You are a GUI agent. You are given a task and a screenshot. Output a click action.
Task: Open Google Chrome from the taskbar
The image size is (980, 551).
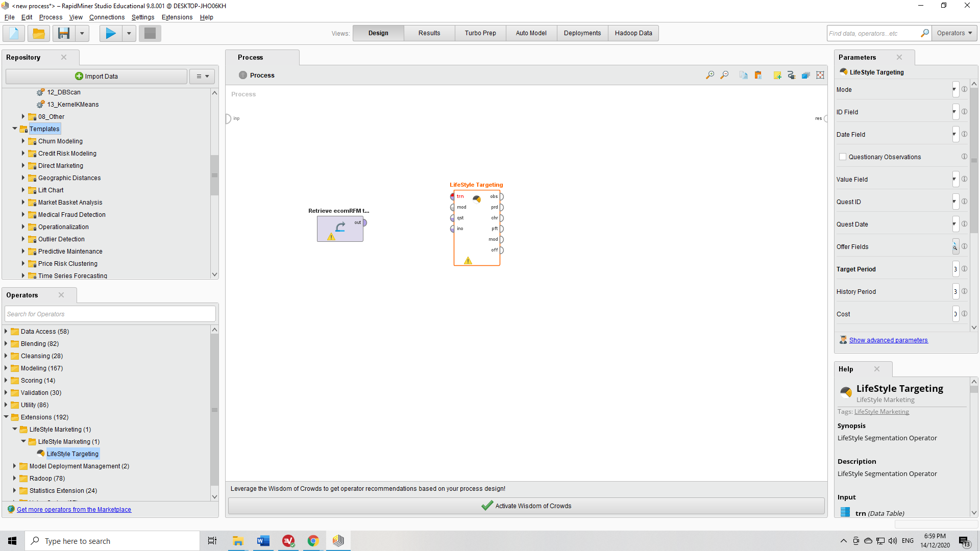tap(313, 541)
